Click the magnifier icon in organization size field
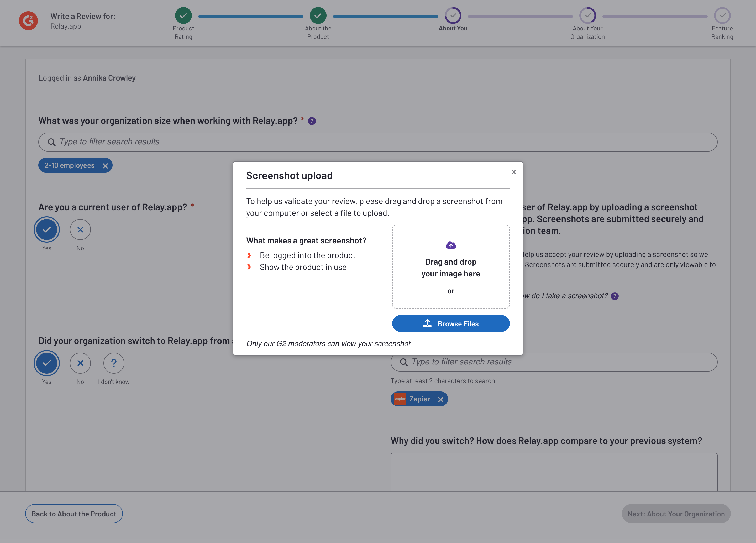The height and width of the screenshot is (543, 756). (51, 142)
